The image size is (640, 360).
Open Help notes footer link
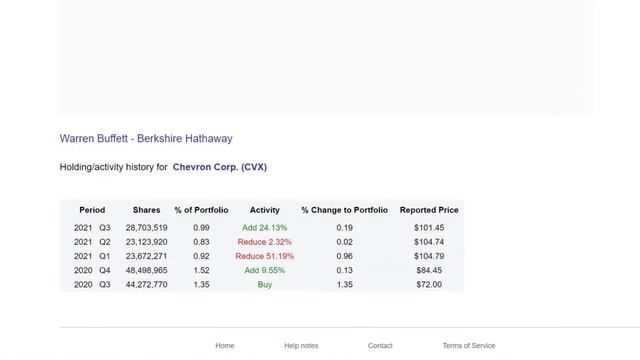pyautogui.click(x=301, y=346)
